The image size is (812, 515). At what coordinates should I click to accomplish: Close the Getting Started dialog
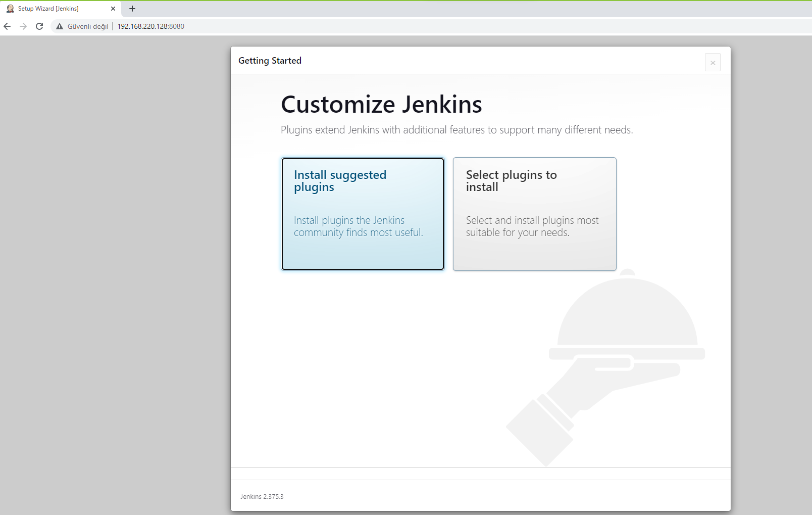tap(713, 63)
